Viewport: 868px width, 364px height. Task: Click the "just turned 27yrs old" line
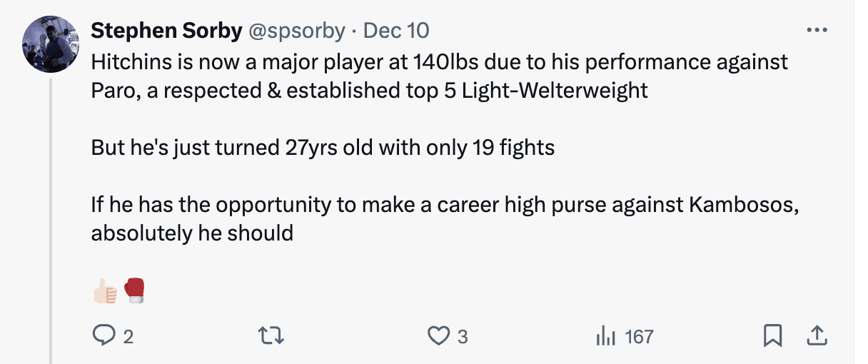pyautogui.click(x=323, y=148)
